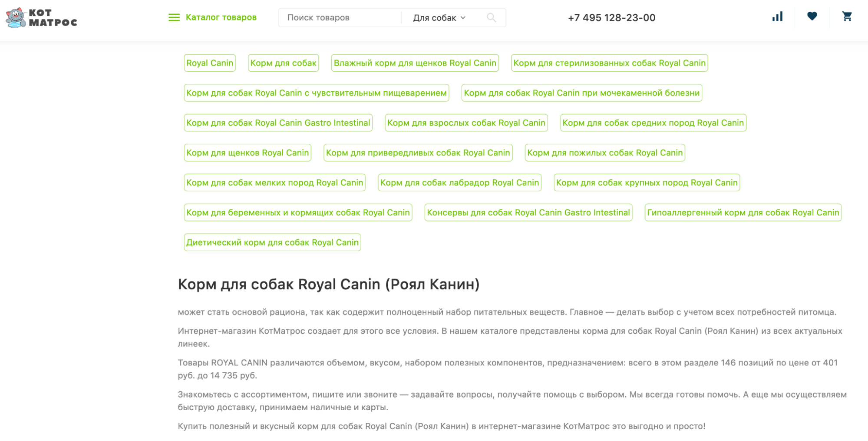Click the Кот Матрос cat logo
The height and width of the screenshot is (441, 868).
coord(41,18)
